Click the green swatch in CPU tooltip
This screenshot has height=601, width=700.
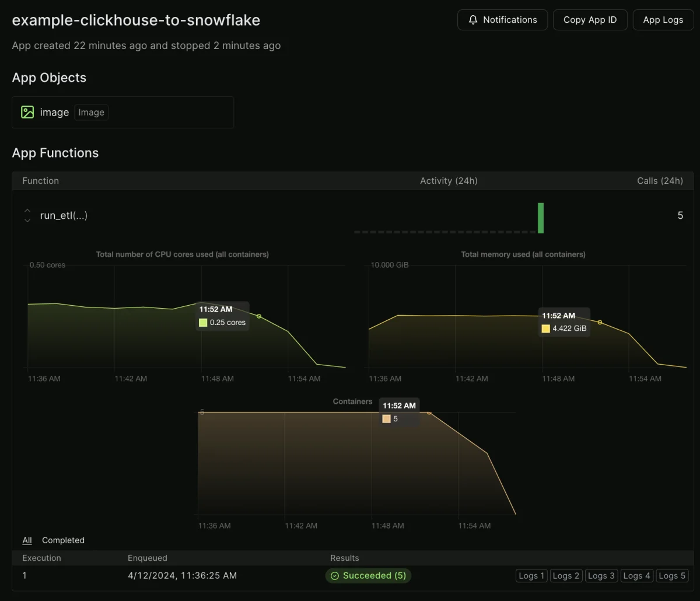coord(203,323)
